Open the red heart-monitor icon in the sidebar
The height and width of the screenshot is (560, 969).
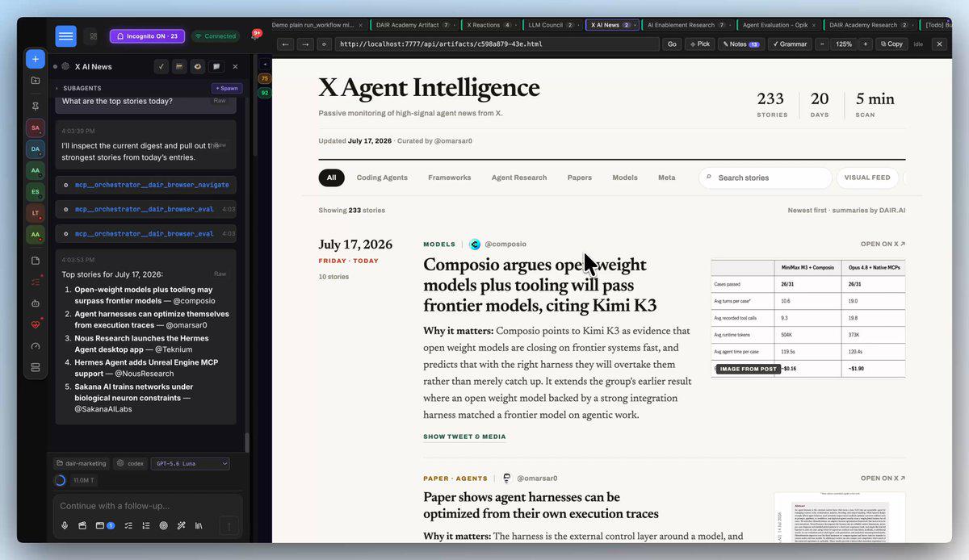point(36,324)
